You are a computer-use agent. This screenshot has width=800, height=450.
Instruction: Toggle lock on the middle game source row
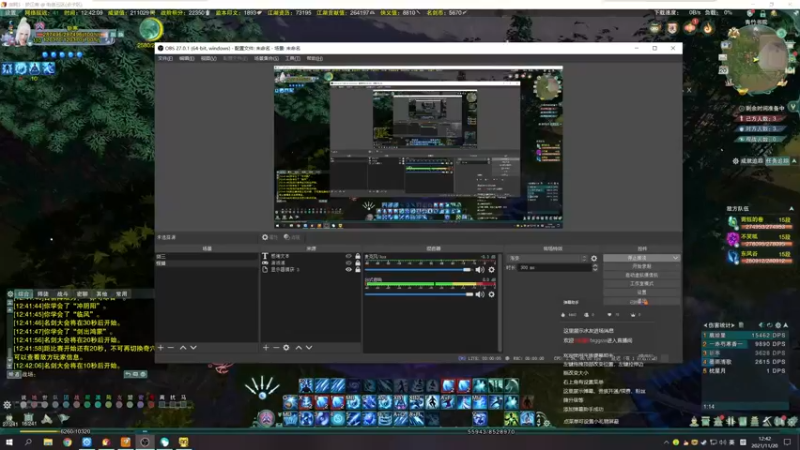tap(358, 263)
